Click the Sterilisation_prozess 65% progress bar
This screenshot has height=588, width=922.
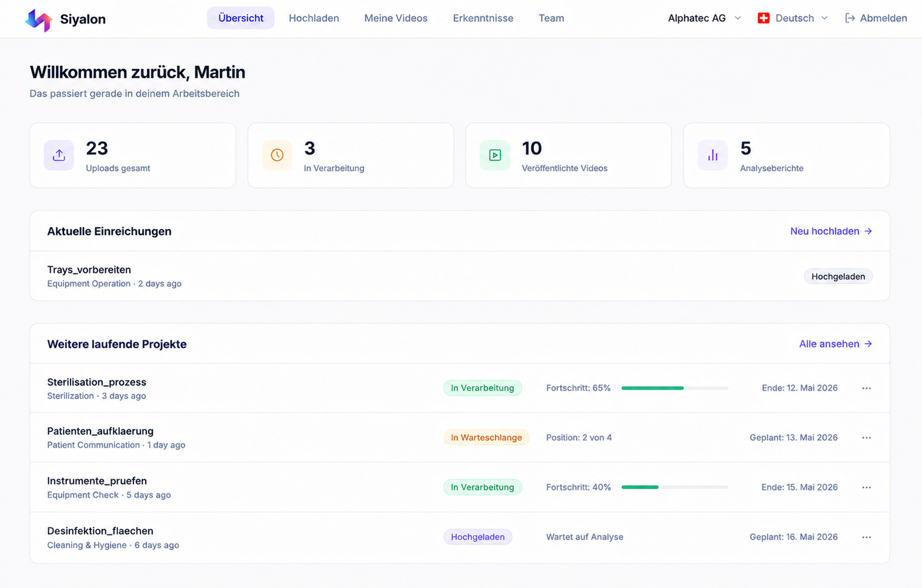(x=675, y=388)
